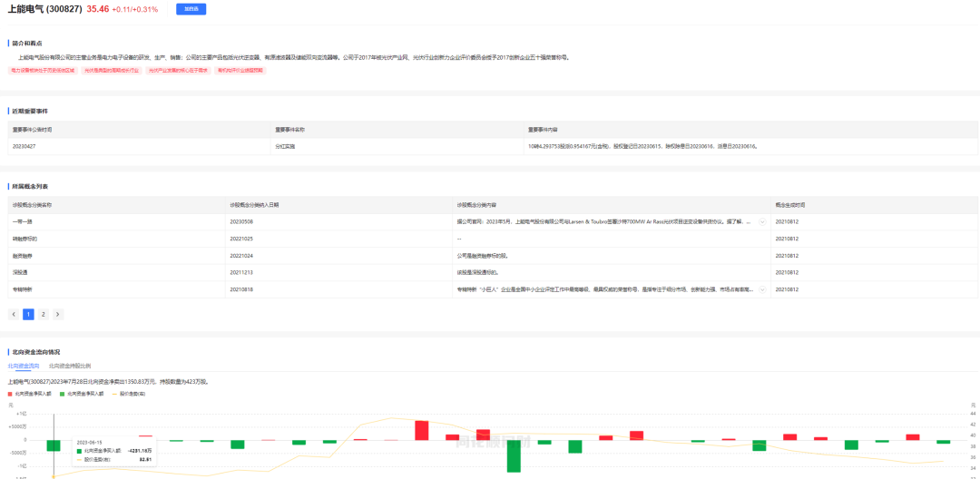Click the 转融券标的 concept name cell
Screen dimensions: 980x479
click(116, 239)
